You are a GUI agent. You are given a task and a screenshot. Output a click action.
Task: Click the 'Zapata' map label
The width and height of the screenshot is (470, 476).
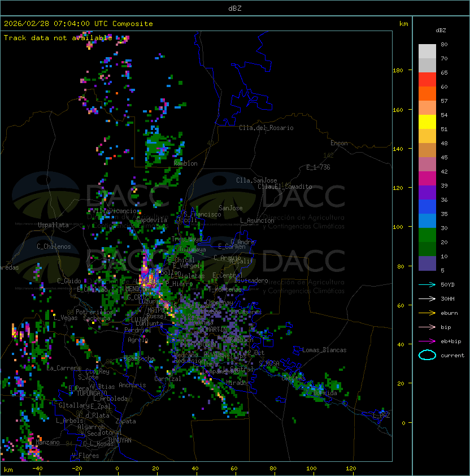point(125,421)
